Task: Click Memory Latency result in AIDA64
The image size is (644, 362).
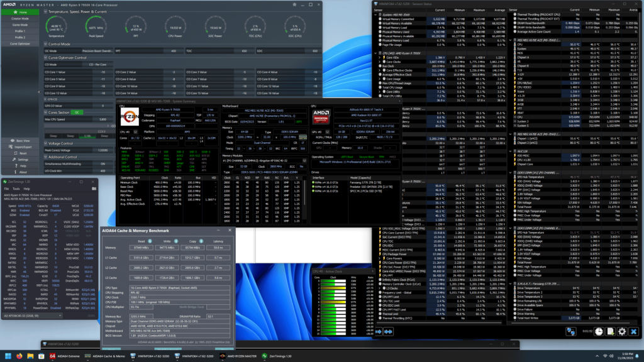Action: click(218, 248)
